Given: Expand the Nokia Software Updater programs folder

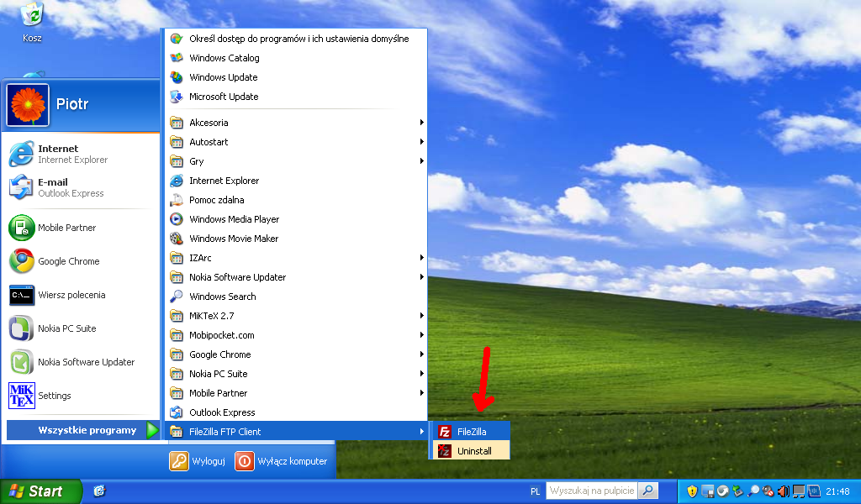Looking at the screenshot, I should click(297, 277).
